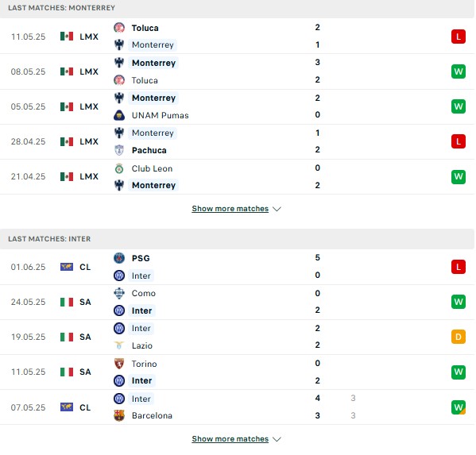Viewport: 476px width, 455px height.
Task: Click the Lazio eagle crest
Action: click(x=119, y=345)
